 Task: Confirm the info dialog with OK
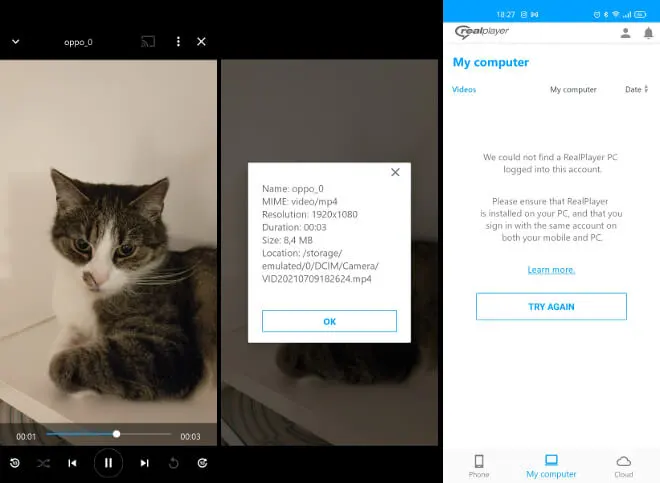tap(329, 321)
